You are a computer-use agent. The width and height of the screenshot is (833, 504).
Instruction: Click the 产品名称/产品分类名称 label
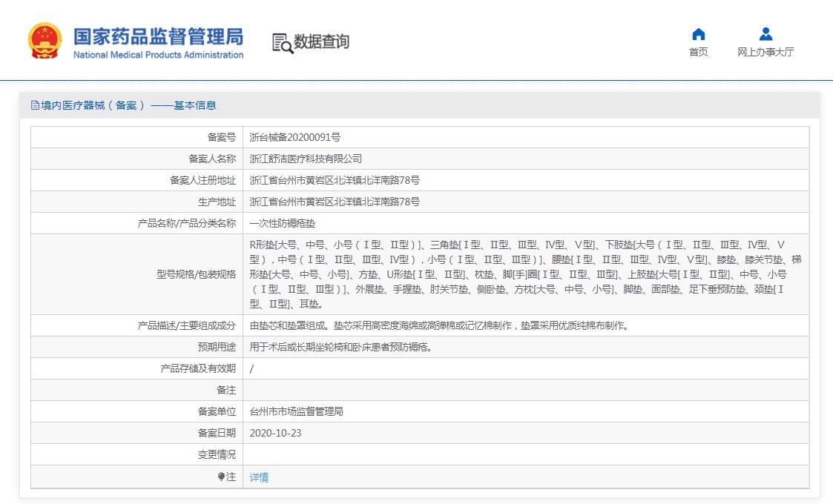(186, 224)
